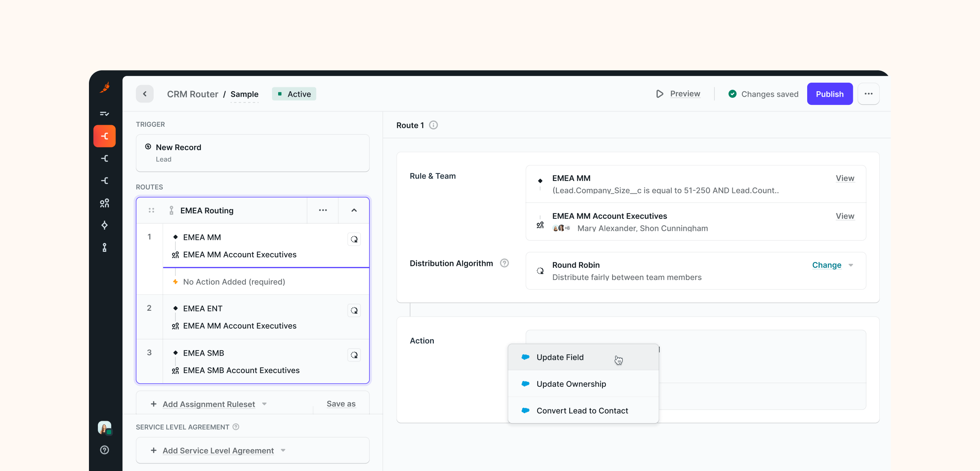Click the Distribution Algorithm help icon
This screenshot has width=980, height=471.
click(504, 263)
